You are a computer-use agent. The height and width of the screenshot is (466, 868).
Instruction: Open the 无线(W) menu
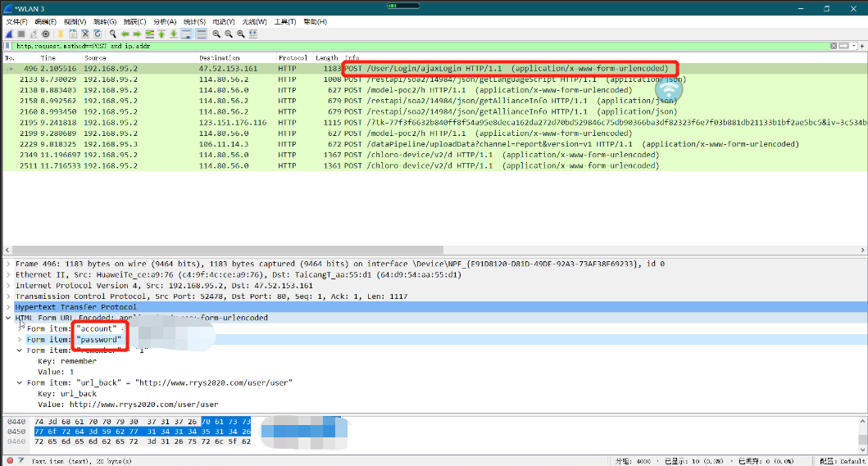click(254, 21)
